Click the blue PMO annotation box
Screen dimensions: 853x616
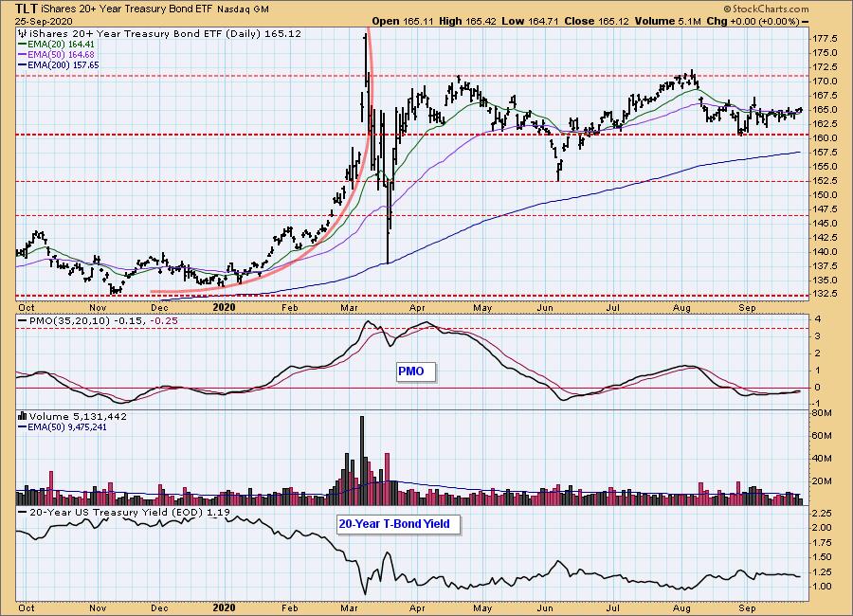[x=416, y=371]
